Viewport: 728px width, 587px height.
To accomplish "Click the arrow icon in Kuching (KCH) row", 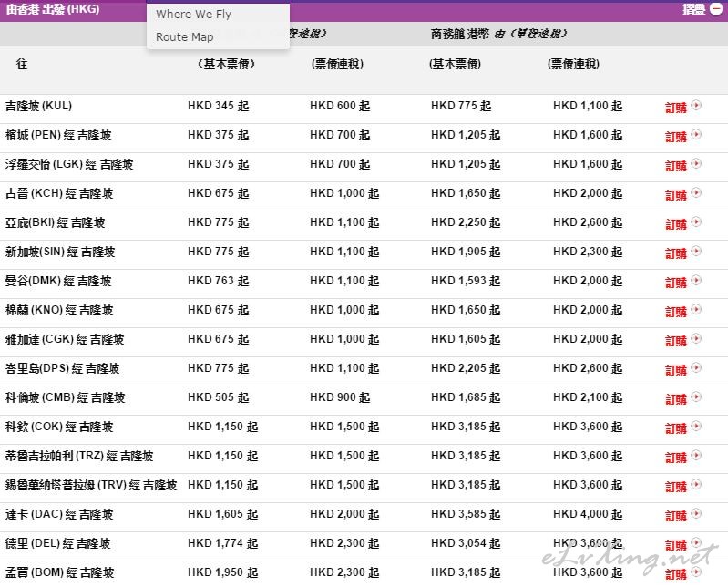I will [696, 193].
